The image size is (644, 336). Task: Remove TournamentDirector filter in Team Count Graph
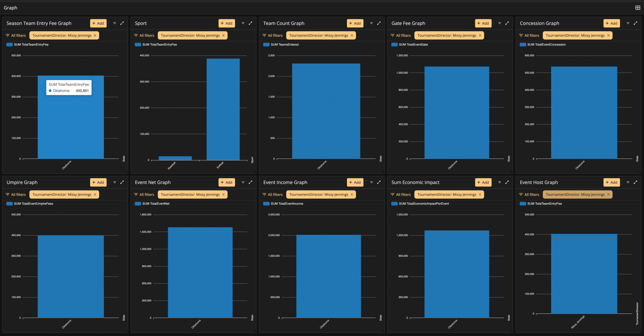[352, 36]
